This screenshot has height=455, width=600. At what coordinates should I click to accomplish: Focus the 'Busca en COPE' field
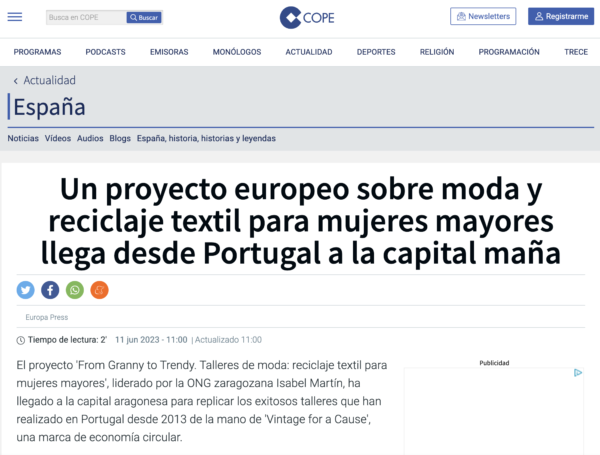85,18
